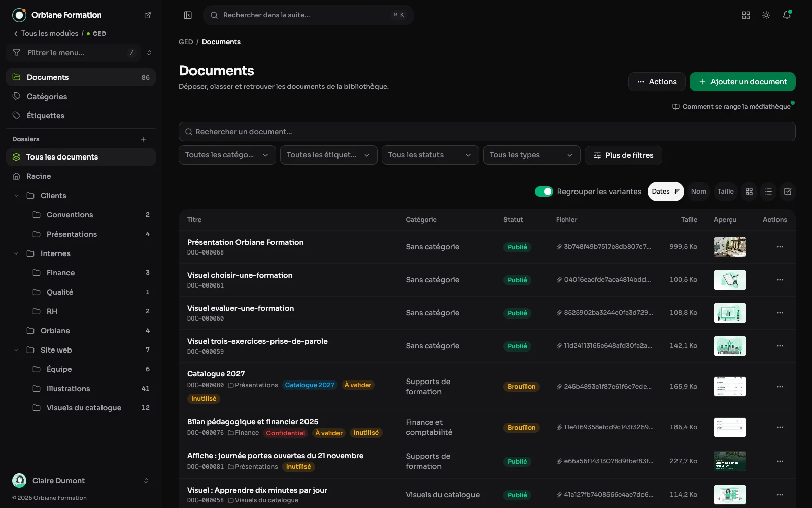
Task: Open Tous les statuts dropdown
Action: (x=430, y=155)
